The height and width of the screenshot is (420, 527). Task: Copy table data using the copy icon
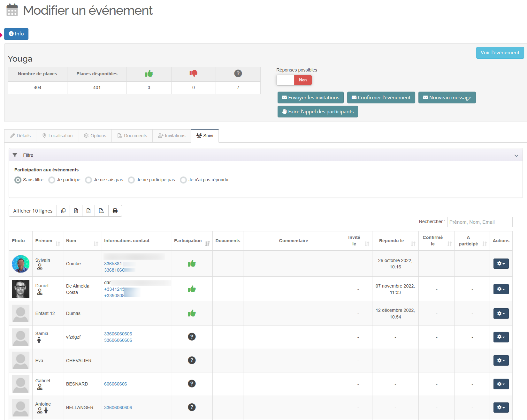[63, 211]
